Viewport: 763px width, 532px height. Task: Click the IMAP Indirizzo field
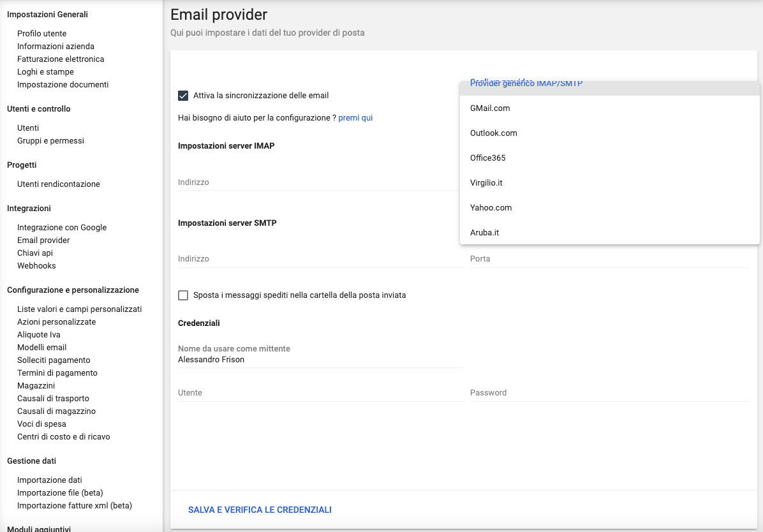click(319, 182)
